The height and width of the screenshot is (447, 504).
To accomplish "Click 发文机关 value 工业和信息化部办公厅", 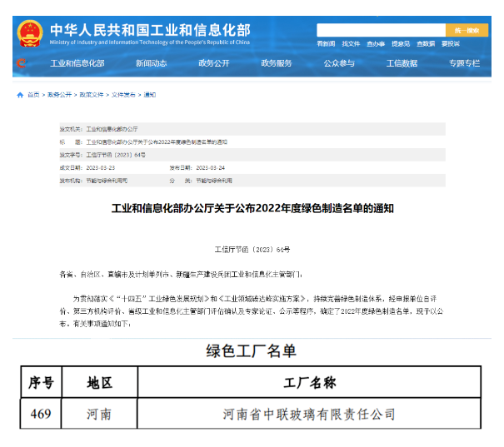I will [112, 129].
